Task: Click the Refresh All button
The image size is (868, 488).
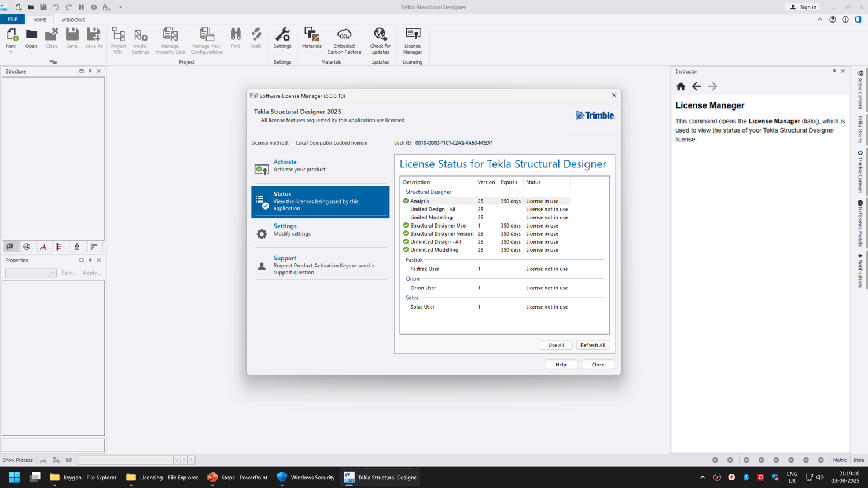Action: pos(593,345)
